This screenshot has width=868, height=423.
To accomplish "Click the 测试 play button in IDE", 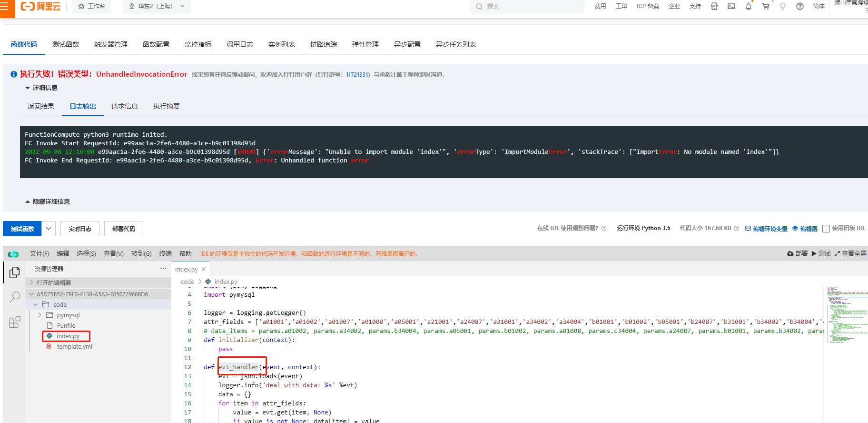I will [821, 253].
